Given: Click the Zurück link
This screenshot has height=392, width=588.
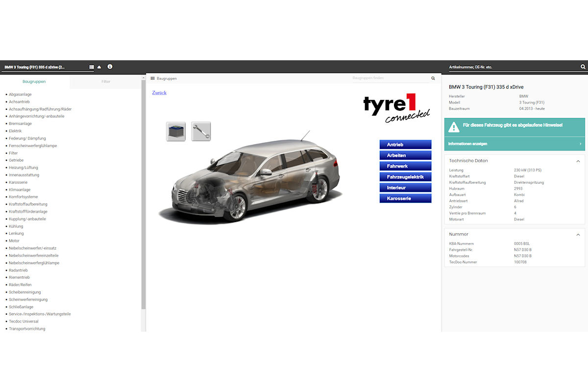Looking at the screenshot, I should click(x=159, y=93).
